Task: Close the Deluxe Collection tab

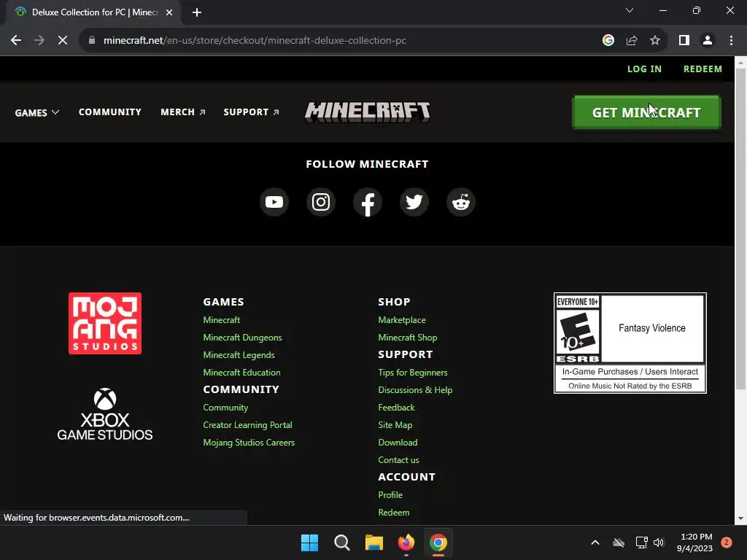Action: click(169, 12)
